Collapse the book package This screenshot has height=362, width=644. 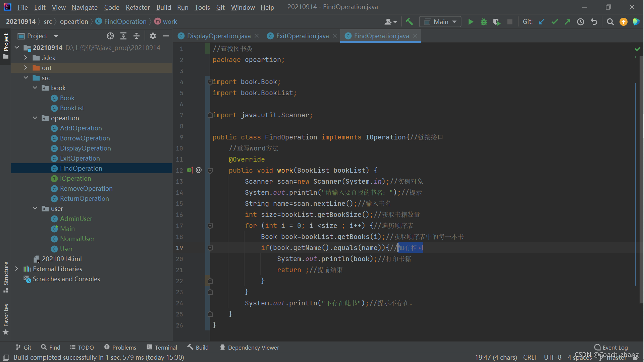pyautogui.click(x=35, y=88)
